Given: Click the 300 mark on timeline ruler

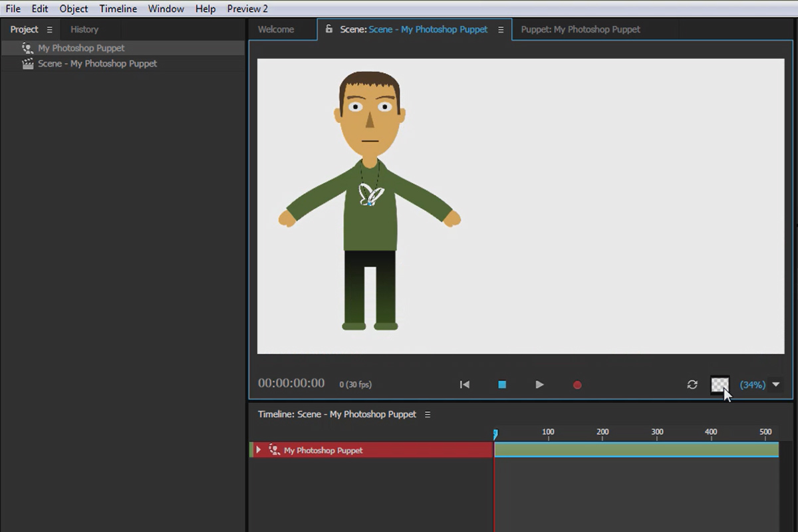Looking at the screenshot, I should click(657, 432).
